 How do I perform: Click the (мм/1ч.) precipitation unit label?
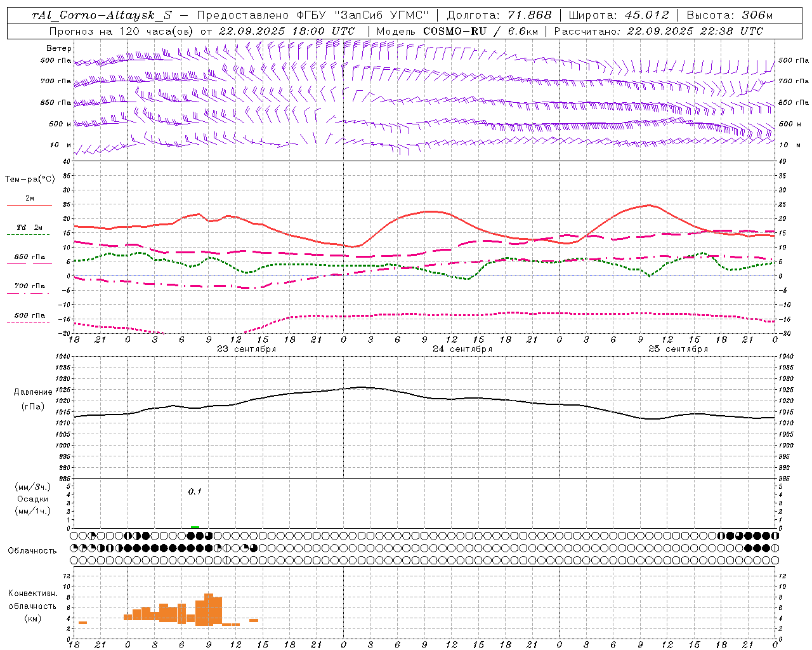(32, 511)
